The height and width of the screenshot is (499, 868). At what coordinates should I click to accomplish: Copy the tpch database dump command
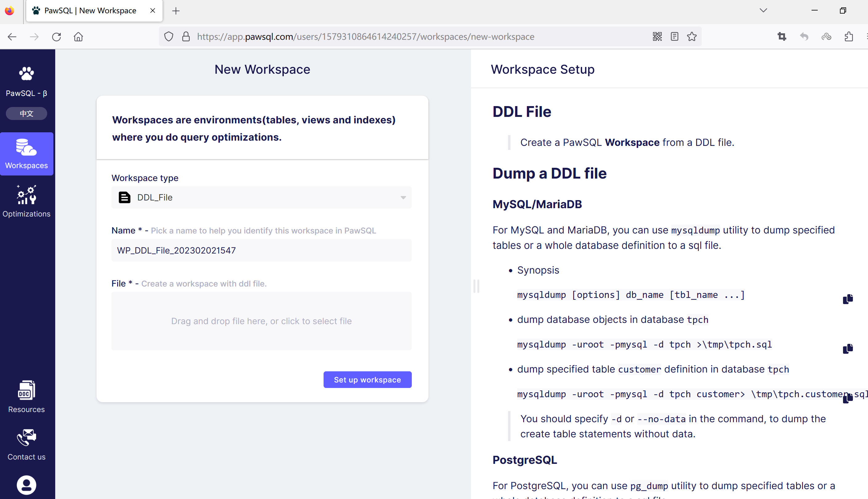(847, 348)
